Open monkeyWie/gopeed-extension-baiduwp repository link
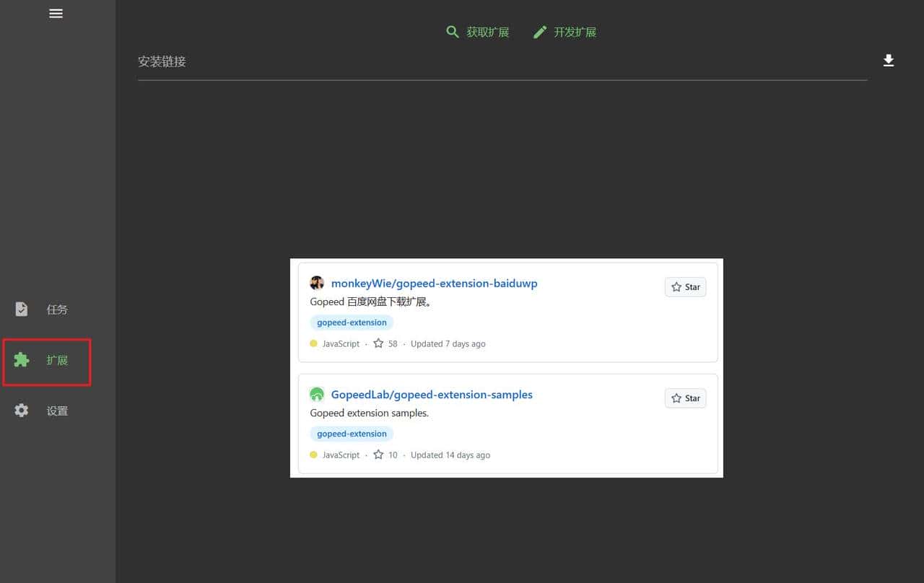 coord(435,283)
